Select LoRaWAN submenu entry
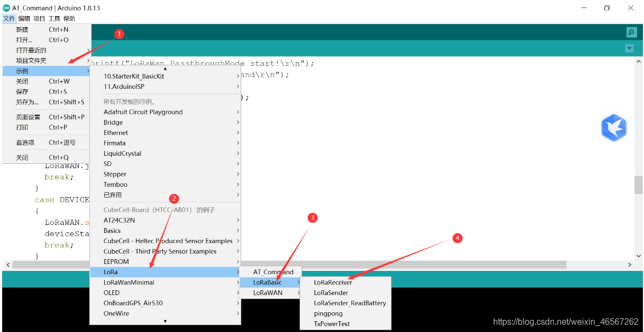The width and height of the screenshot is (644, 332). point(271,293)
